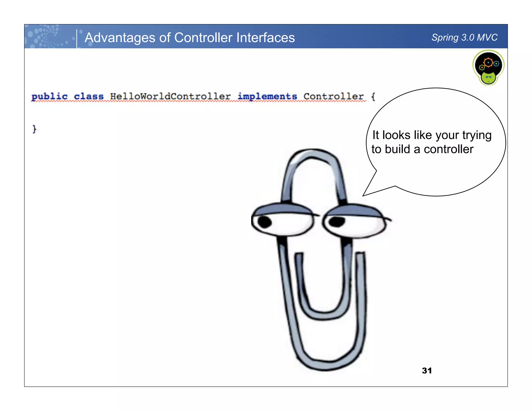Click the slide title 'Advantages of Controller Interfaces'

click(x=190, y=37)
